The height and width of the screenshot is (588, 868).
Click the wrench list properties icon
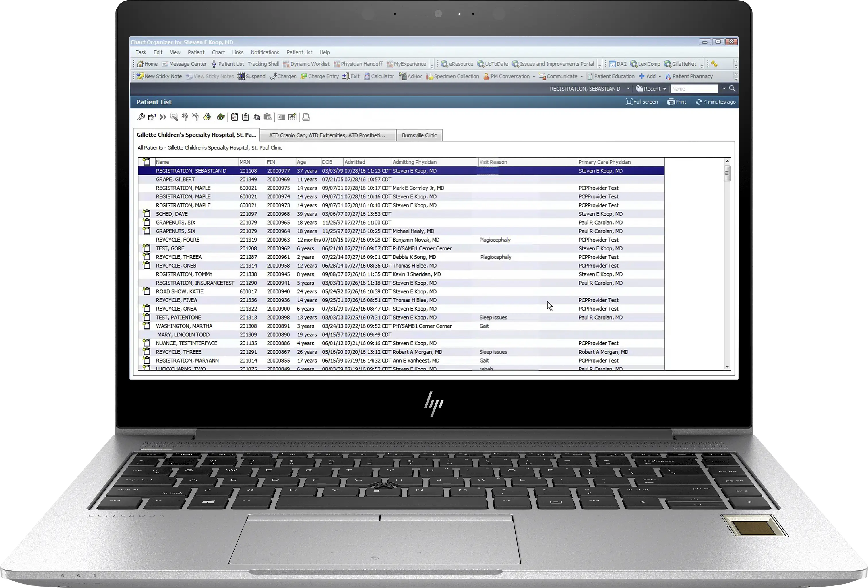click(141, 117)
